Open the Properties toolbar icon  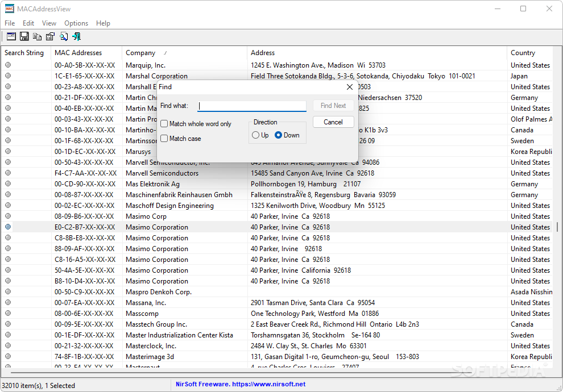[x=50, y=36]
